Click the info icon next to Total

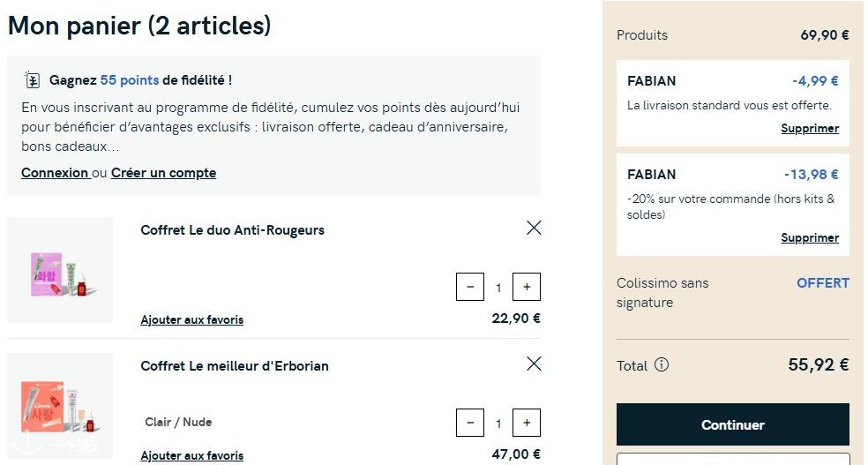(662, 364)
